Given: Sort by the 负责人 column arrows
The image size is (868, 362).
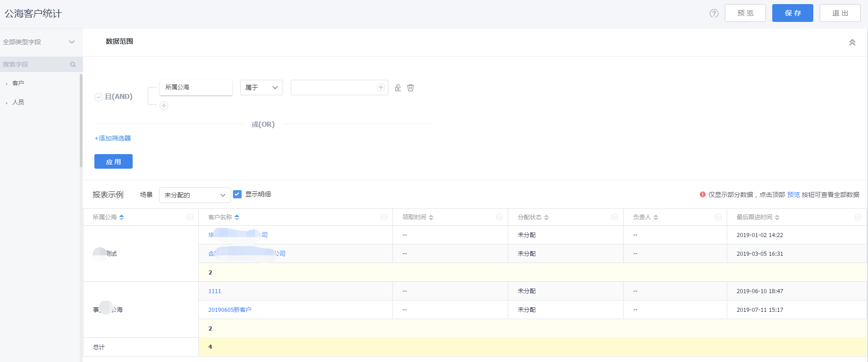Looking at the screenshot, I should pos(656,217).
